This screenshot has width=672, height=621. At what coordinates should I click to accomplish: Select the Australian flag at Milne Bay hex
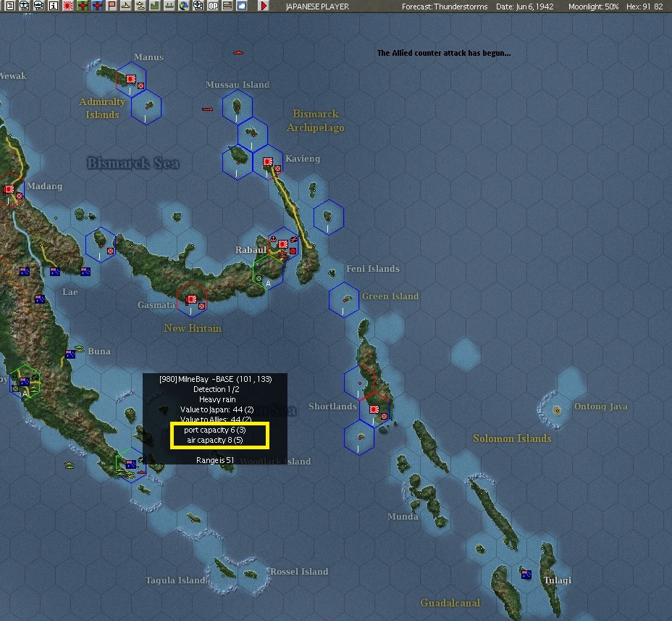[x=131, y=464]
